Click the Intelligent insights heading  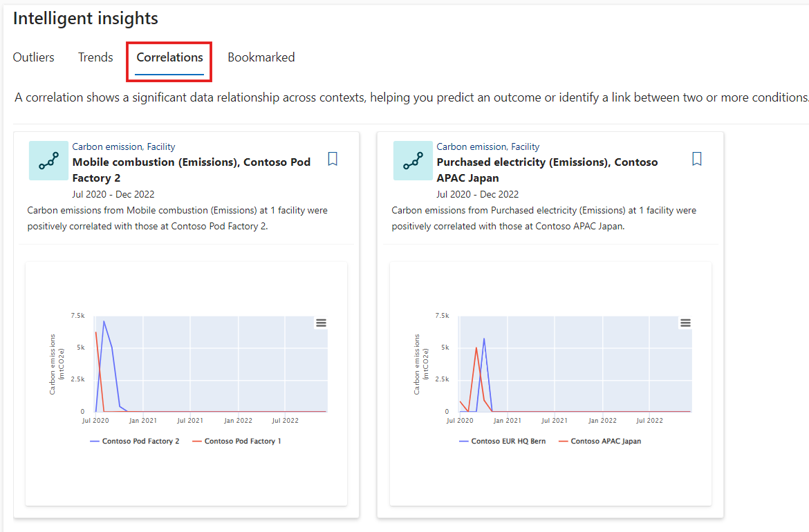click(86, 19)
